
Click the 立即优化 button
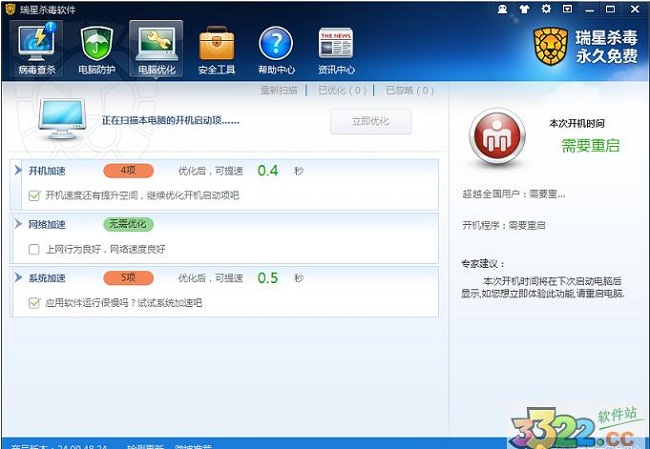(x=371, y=121)
